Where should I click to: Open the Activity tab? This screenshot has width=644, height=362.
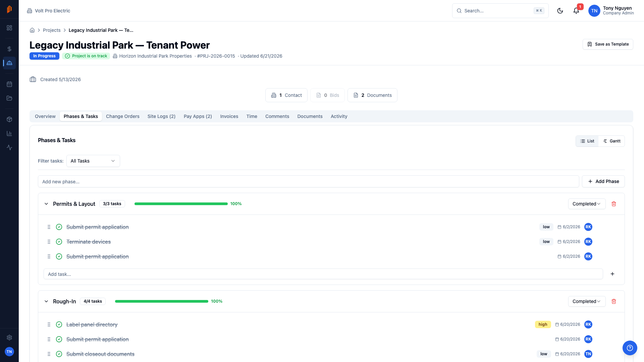339,116
